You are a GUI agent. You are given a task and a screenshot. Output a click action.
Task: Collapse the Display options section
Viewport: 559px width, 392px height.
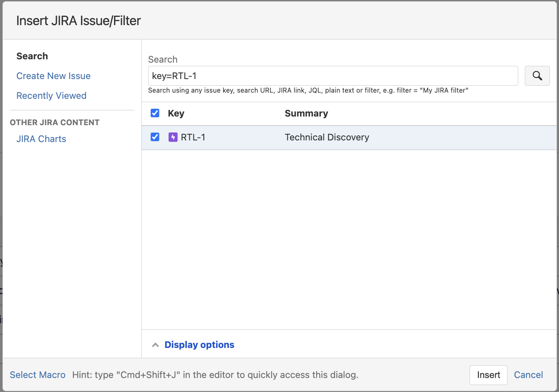point(199,345)
